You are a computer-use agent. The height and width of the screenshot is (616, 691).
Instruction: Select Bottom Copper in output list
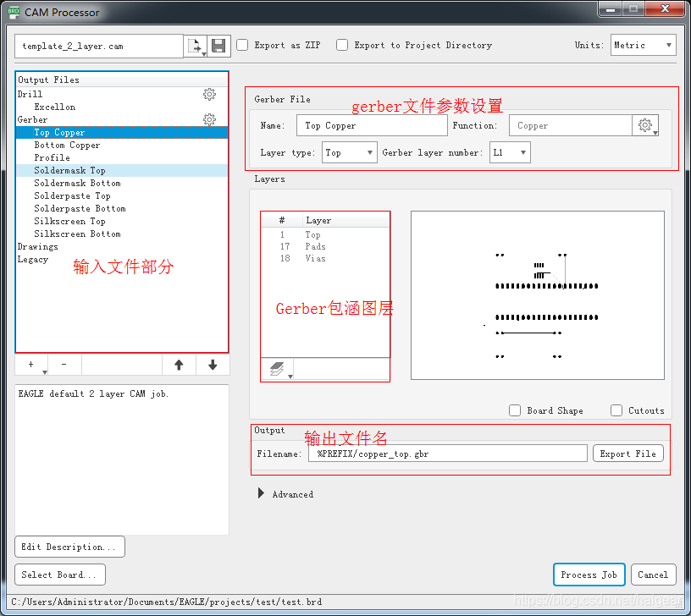tap(67, 146)
